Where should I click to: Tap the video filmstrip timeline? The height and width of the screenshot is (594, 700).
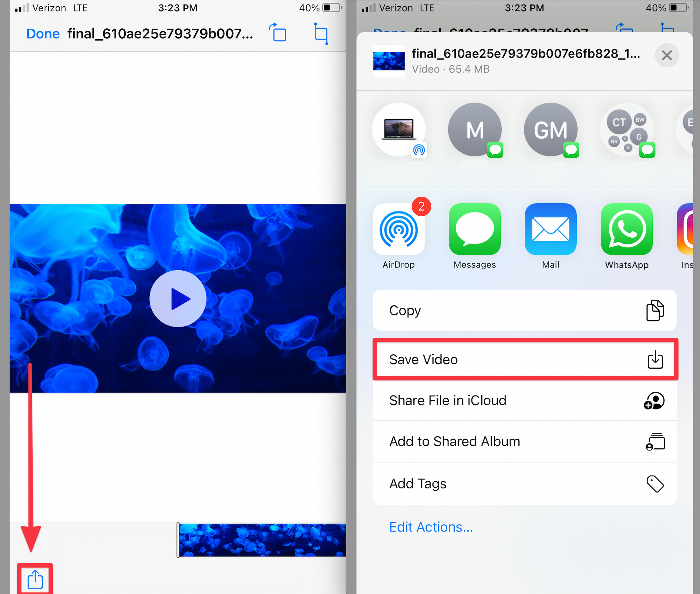click(262, 540)
